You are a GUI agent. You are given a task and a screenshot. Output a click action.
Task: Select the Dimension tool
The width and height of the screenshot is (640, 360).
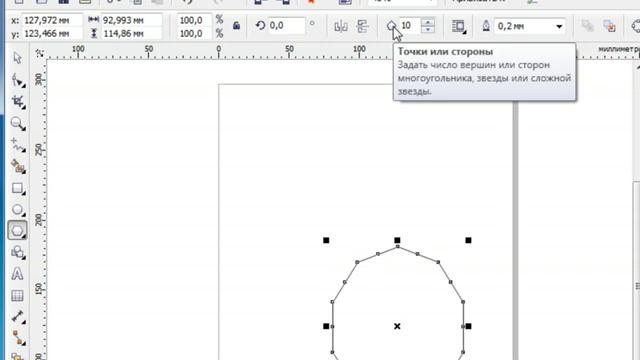coord(18,316)
